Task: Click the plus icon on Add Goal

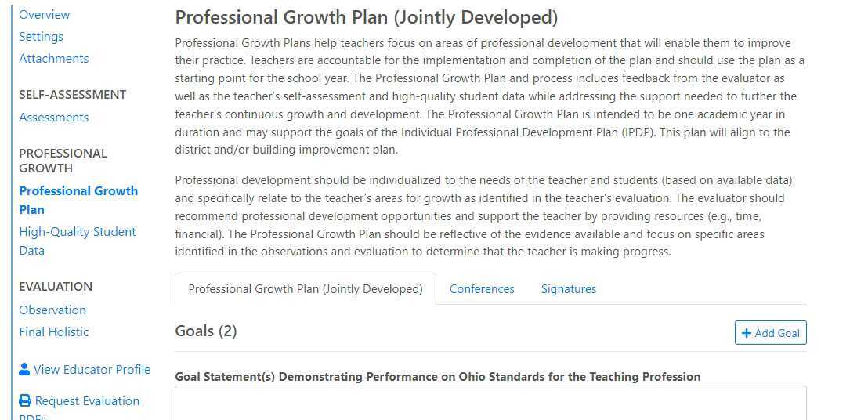Action: [746, 333]
